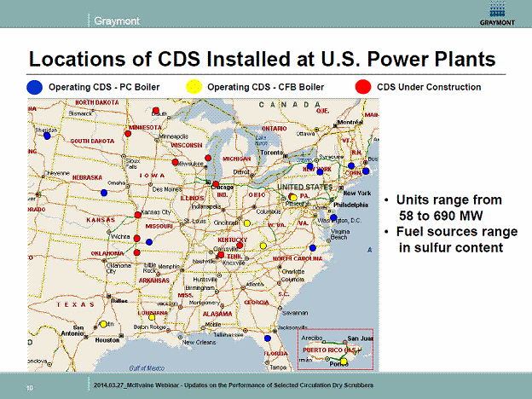Click the "Graymont" header text

(x=117, y=21)
